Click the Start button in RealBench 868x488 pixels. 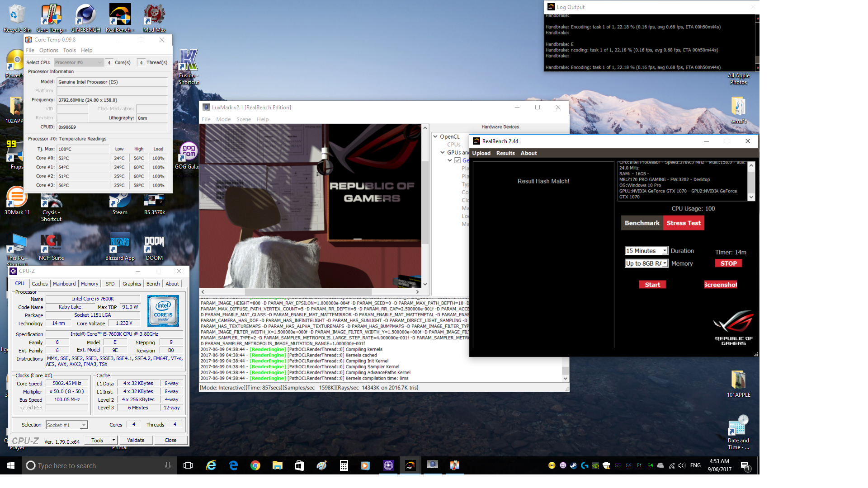click(x=652, y=285)
